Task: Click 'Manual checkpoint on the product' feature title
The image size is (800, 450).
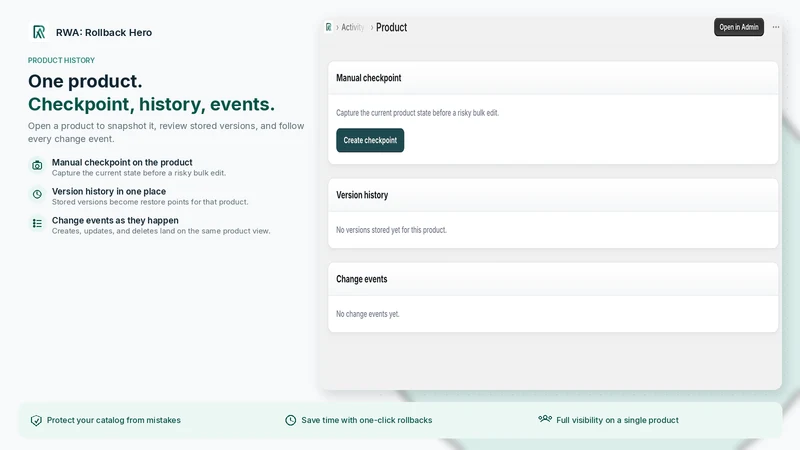Action: [122, 162]
